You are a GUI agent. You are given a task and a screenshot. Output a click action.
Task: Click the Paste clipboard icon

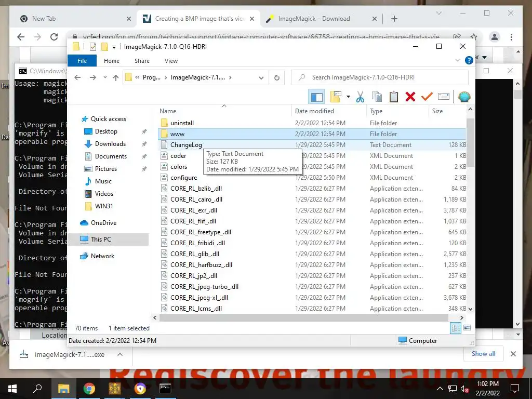tap(394, 97)
